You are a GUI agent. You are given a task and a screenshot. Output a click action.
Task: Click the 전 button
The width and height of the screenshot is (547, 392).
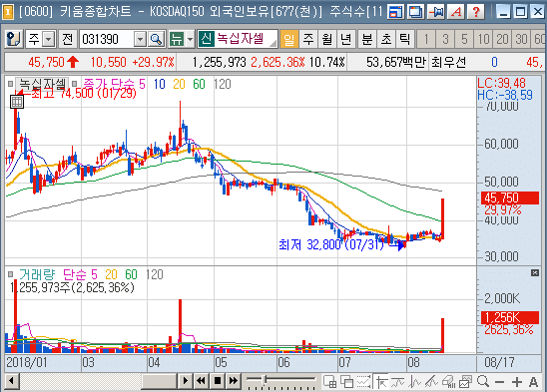[68, 39]
